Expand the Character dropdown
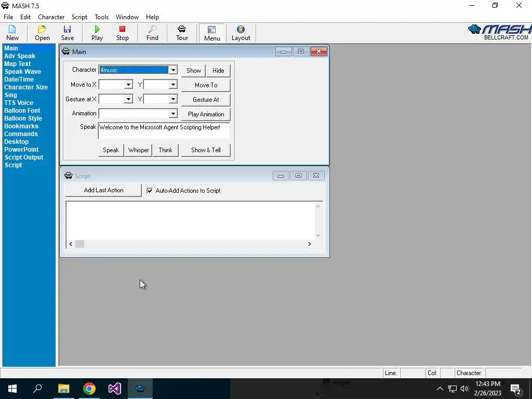This screenshot has width=532, height=399. [173, 70]
